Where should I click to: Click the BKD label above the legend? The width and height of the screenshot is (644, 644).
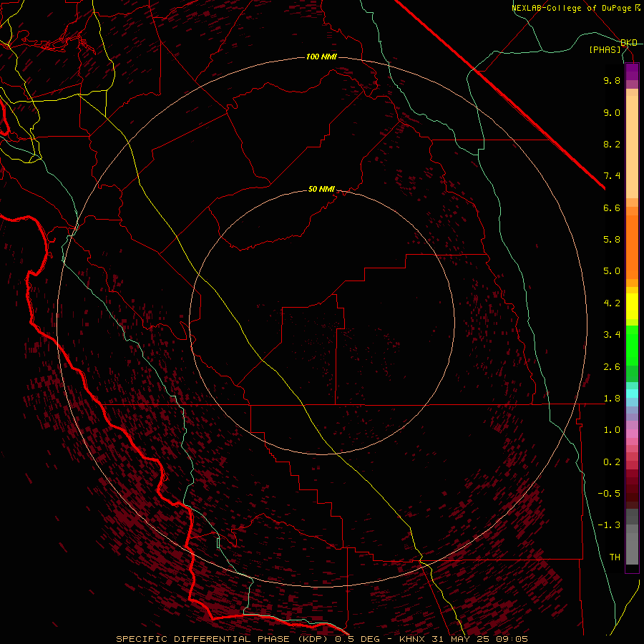point(629,43)
